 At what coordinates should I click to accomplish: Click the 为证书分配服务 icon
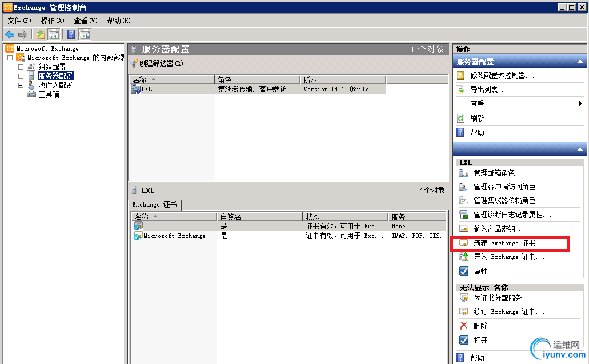coord(464,298)
